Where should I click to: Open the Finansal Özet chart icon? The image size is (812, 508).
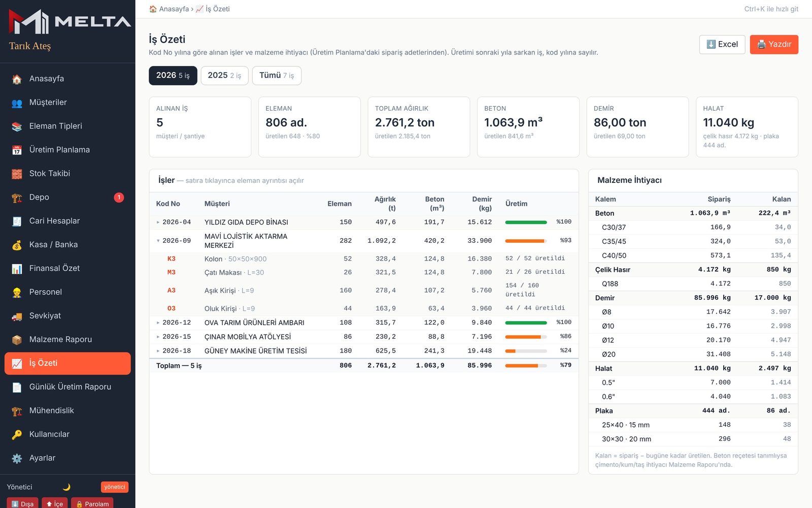tap(17, 269)
